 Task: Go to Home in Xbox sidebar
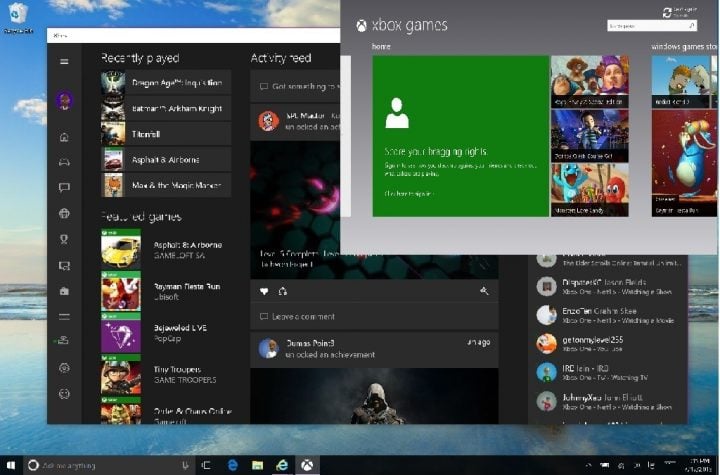point(64,137)
